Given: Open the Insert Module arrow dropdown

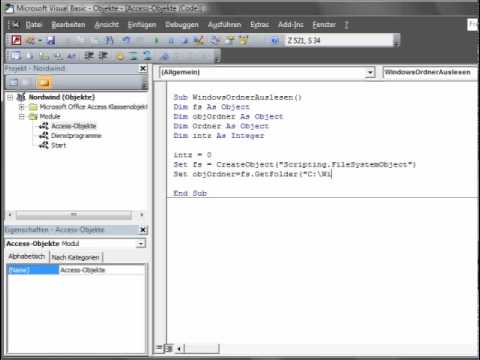Looking at the screenshot, I should 40,41.
